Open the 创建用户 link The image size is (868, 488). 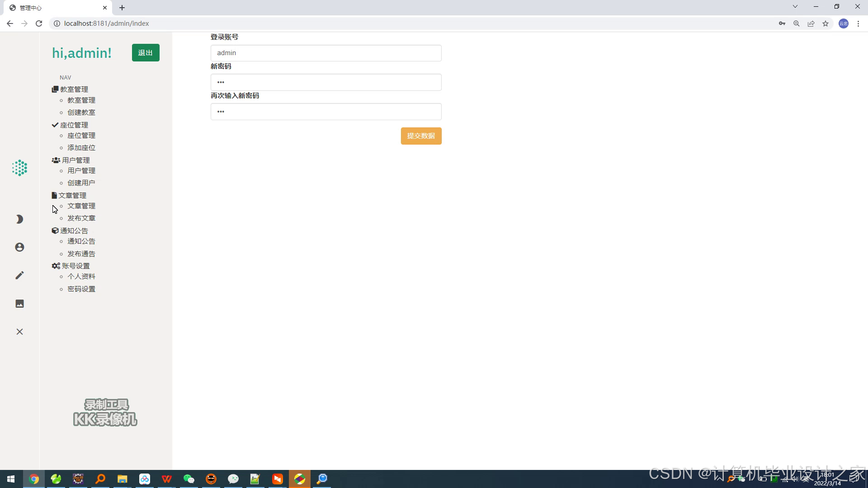pyautogui.click(x=81, y=183)
